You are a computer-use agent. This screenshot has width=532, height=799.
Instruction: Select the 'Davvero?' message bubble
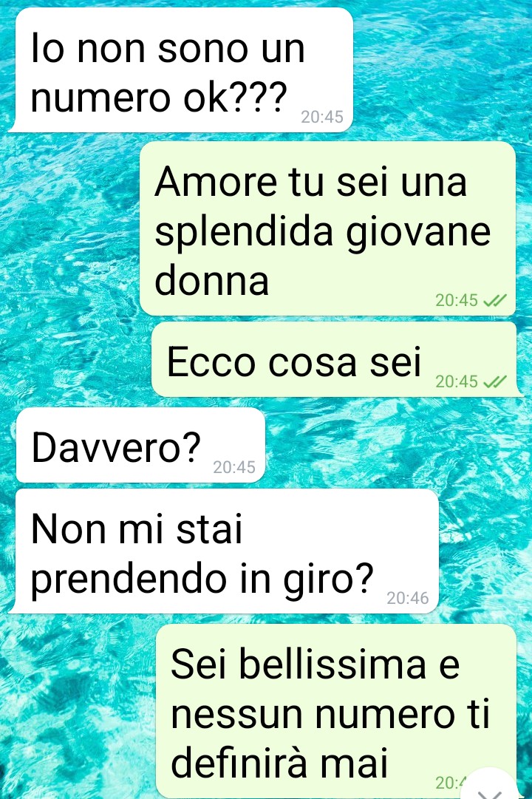pyautogui.click(x=140, y=445)
